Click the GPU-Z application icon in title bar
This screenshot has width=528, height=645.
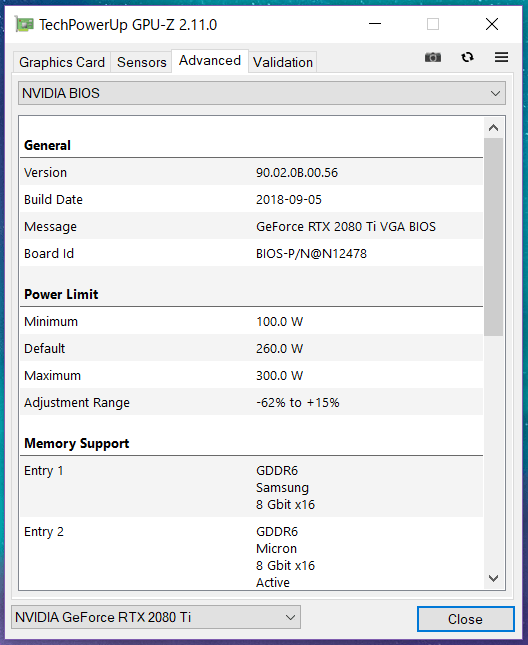24,24
